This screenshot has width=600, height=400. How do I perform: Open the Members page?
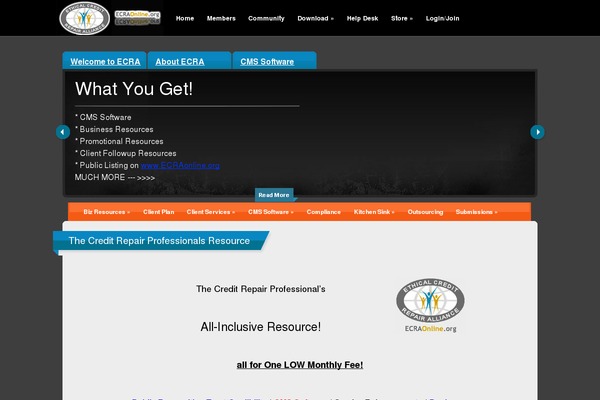click(x=221, y=18)
